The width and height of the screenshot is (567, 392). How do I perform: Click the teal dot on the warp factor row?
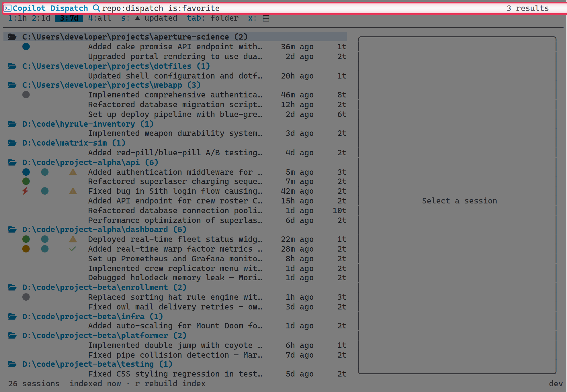coord(45,249)
